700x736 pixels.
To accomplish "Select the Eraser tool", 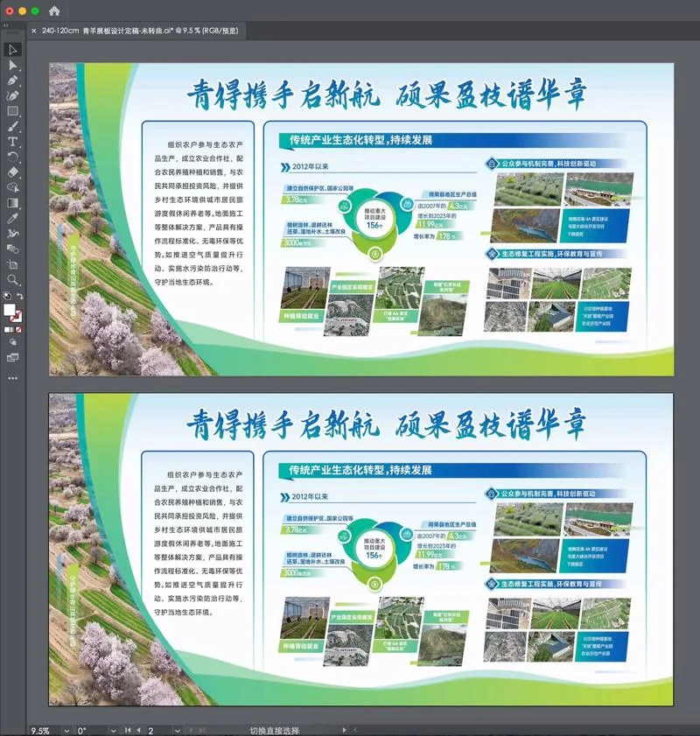I will 12,172.
